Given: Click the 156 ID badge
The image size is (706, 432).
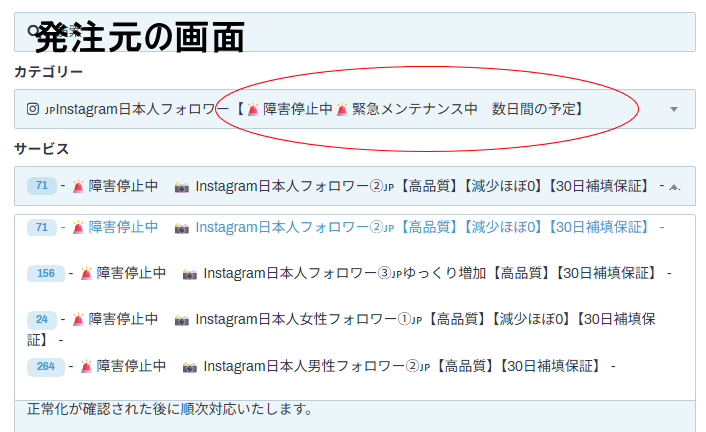Looking at the screenshot, I should click(45, 273).
